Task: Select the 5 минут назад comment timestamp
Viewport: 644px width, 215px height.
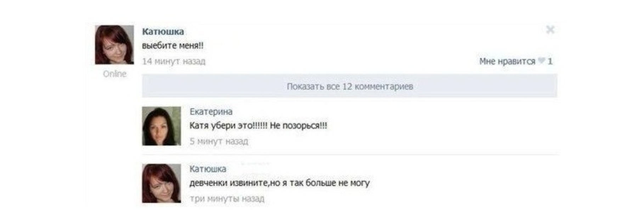Action: [219, 141]
